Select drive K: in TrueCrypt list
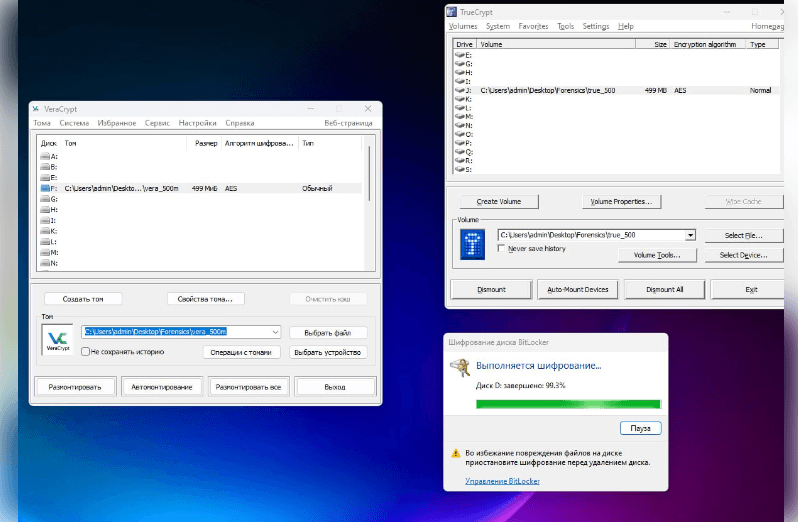 click(x=616, y=99)
